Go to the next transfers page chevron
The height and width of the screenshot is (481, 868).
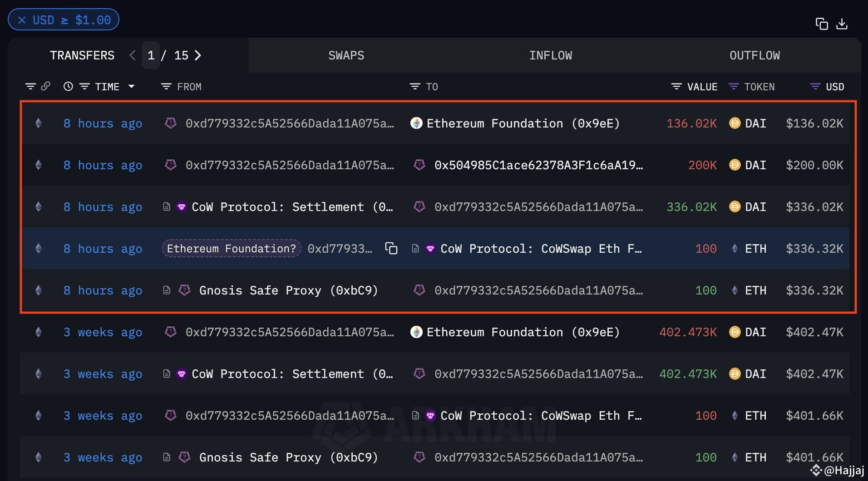[198, 55]
